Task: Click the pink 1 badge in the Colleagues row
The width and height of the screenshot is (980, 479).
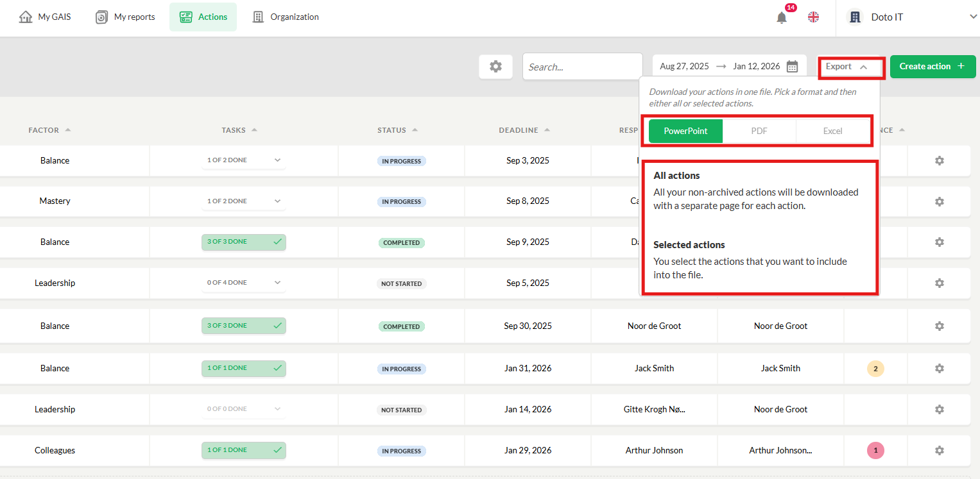Action: (875, 450)
